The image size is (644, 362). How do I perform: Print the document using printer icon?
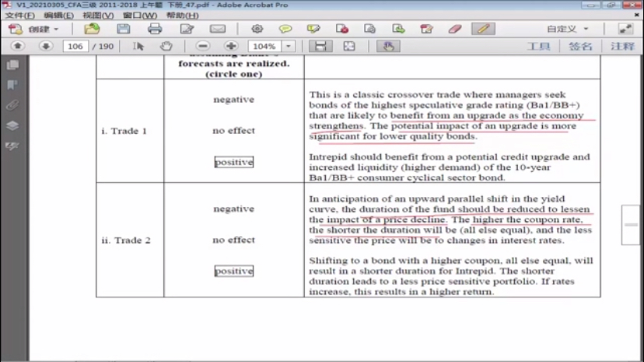155,29
